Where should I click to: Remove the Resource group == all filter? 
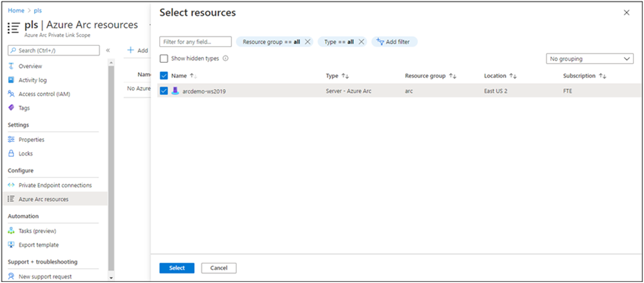(307, 42)
